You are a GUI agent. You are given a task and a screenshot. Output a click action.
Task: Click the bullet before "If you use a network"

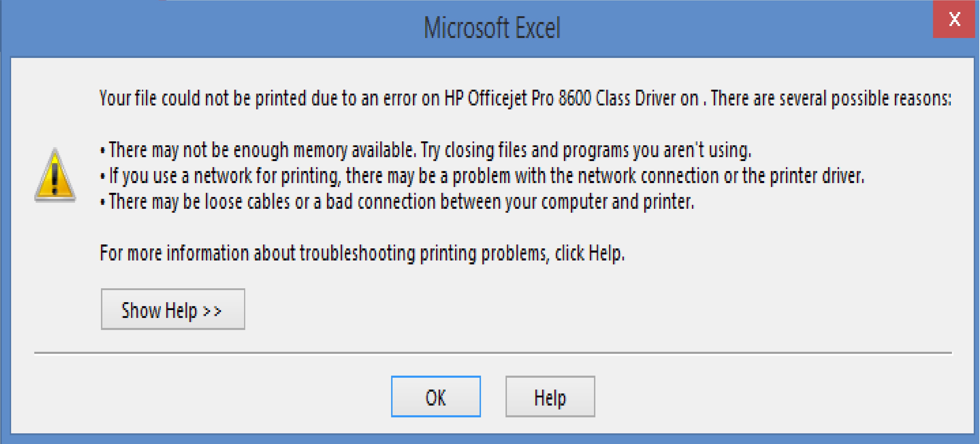(x=102, y=176)
